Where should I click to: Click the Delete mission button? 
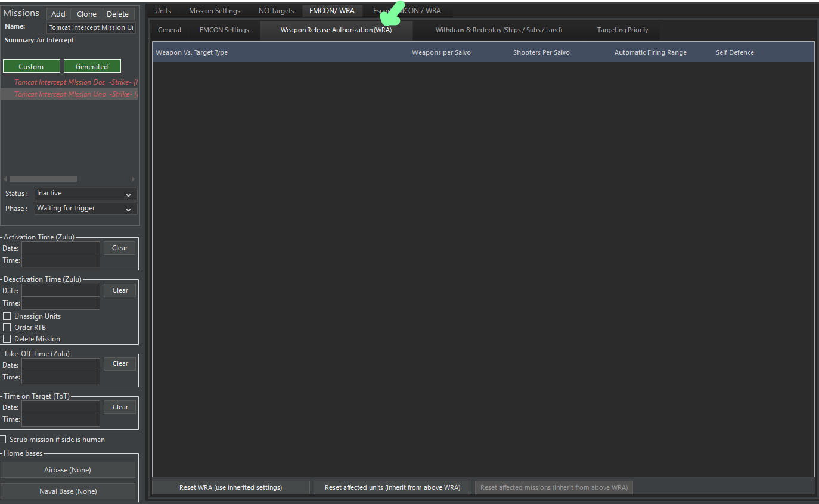tap(118, 14)
